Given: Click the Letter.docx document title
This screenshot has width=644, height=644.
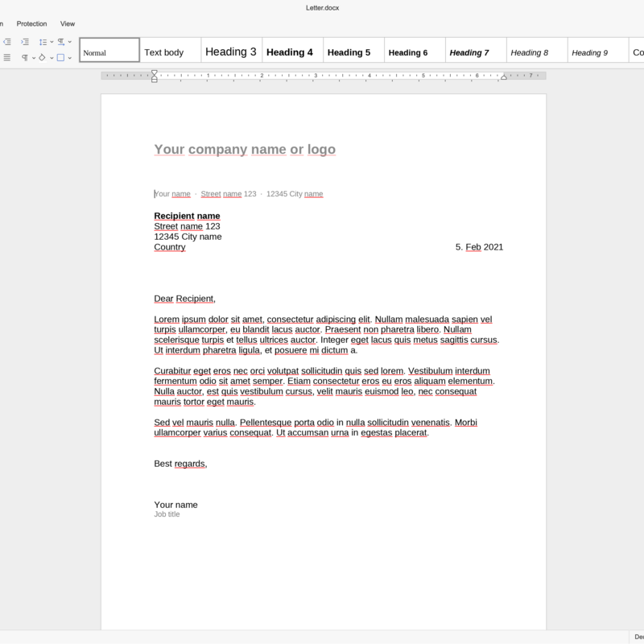Looking at the screenshot, I should click(x=323, y=8).
